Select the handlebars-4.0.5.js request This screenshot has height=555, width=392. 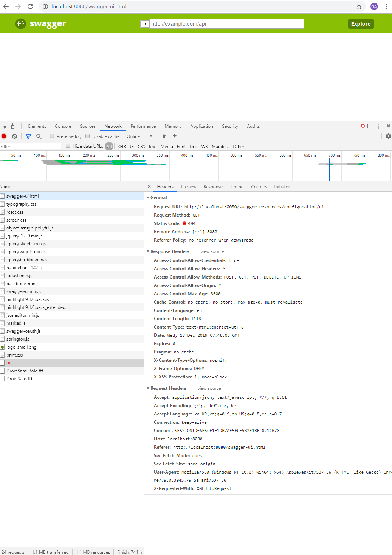pos(72,268)
